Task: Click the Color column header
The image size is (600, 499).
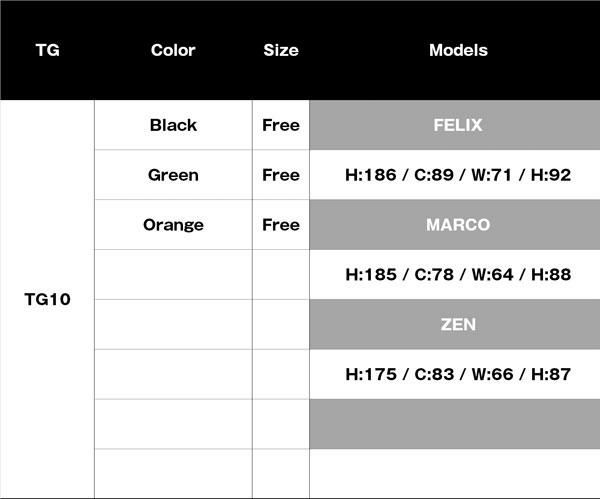Action: point(173,50)
